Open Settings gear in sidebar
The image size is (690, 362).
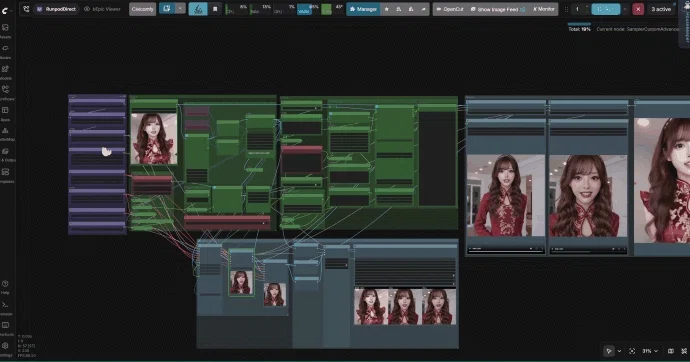click(5, 348)
